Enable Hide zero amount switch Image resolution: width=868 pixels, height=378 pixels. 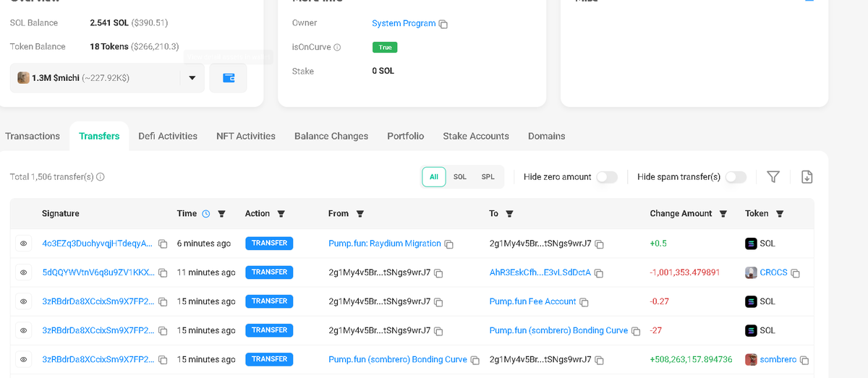coord(607,177)
